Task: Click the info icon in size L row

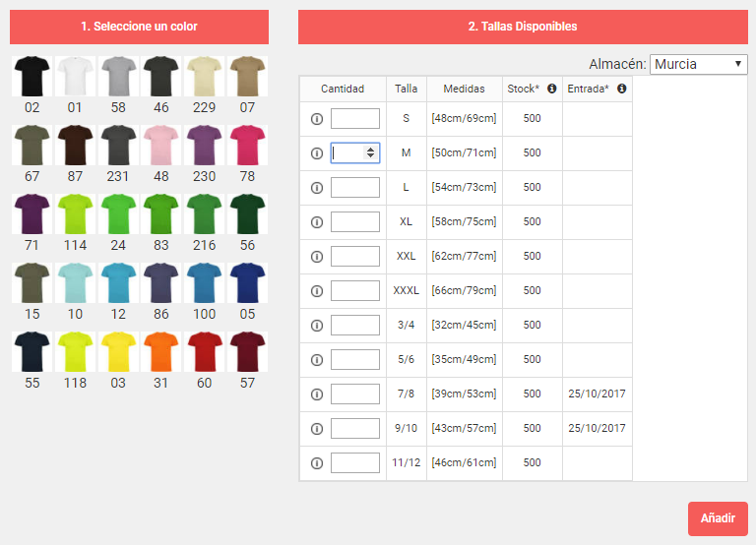Action: tap(317, 188)
